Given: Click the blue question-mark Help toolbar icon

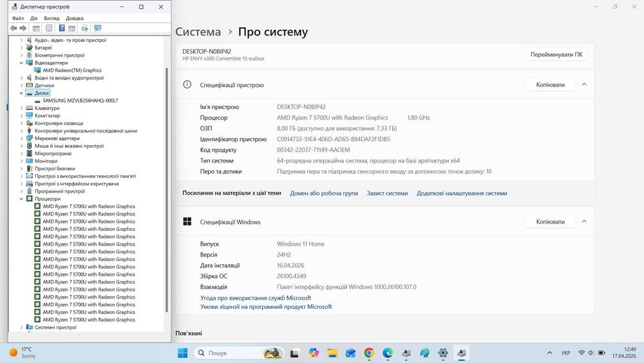Looking at the screenshot, I should [x=62, y=28].
